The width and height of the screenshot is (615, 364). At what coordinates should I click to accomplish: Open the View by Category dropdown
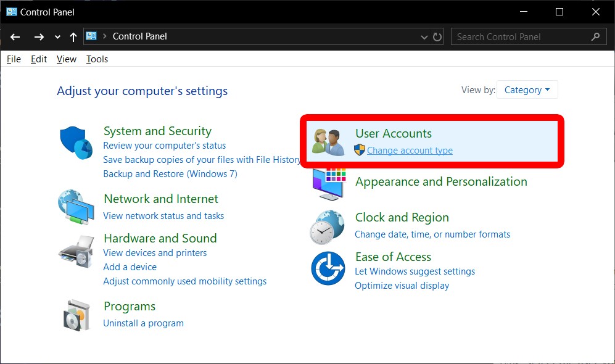click(527, 89)
